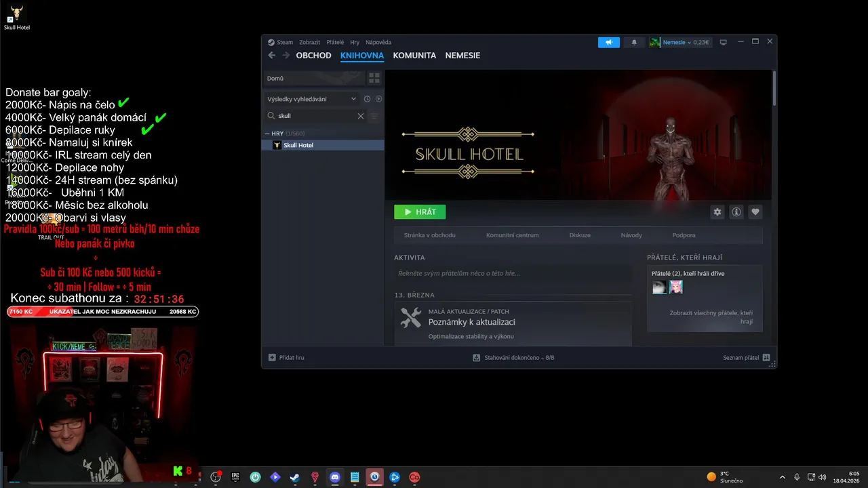
Task: Focus the library search field
Action: pos(315,116)
